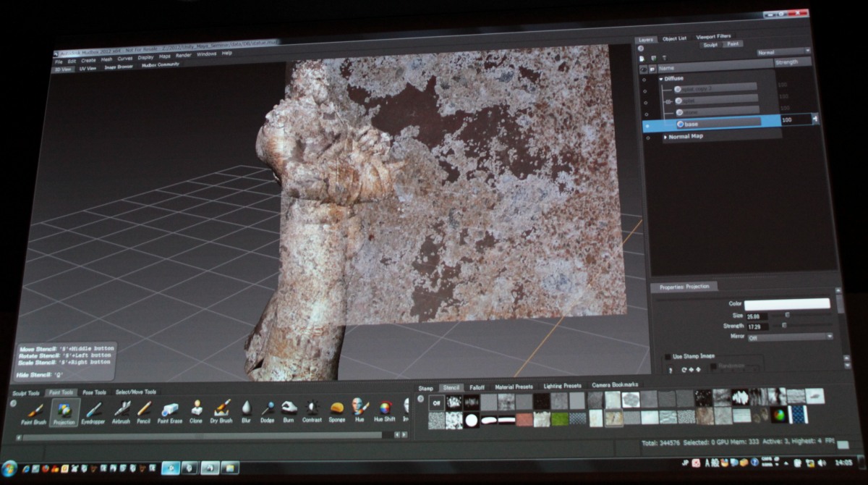Screen dimensions: 868x485
Task: Select the Paint Brush tool
Action: [x=33, y=411]
